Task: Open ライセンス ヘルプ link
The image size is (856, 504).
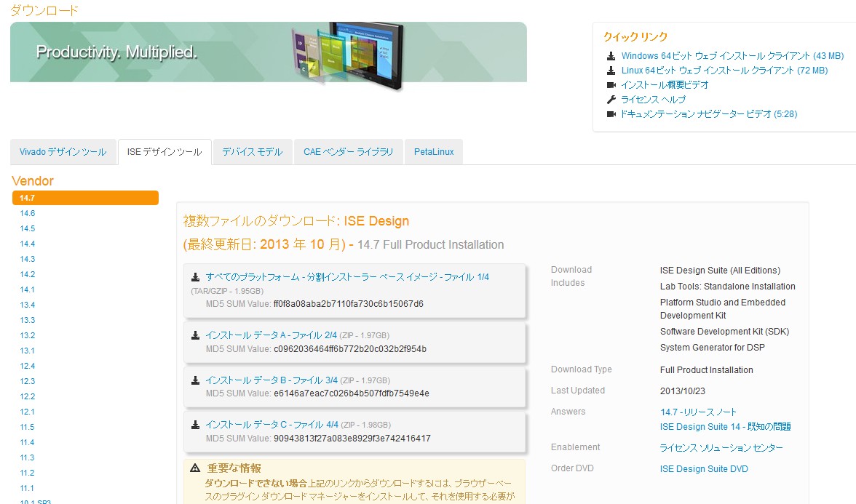Action: click(x=653, y=99)
